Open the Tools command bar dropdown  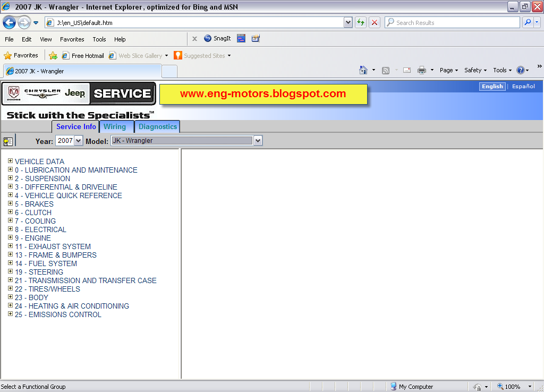click(503, 71)
